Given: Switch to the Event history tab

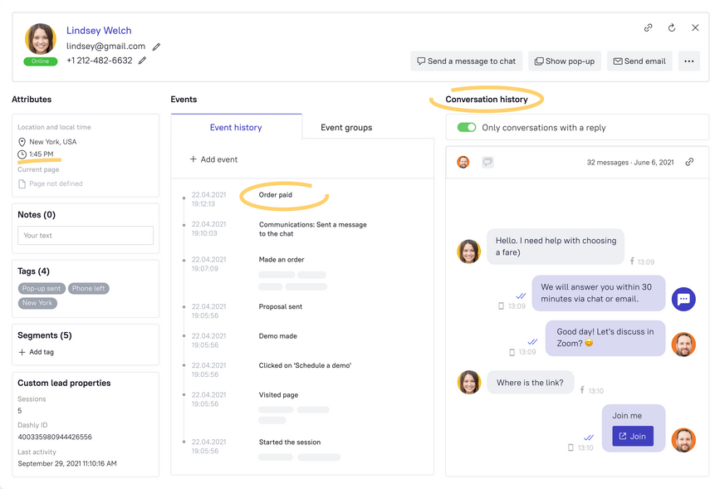Looking at the screenshot, I should (236, 127).
